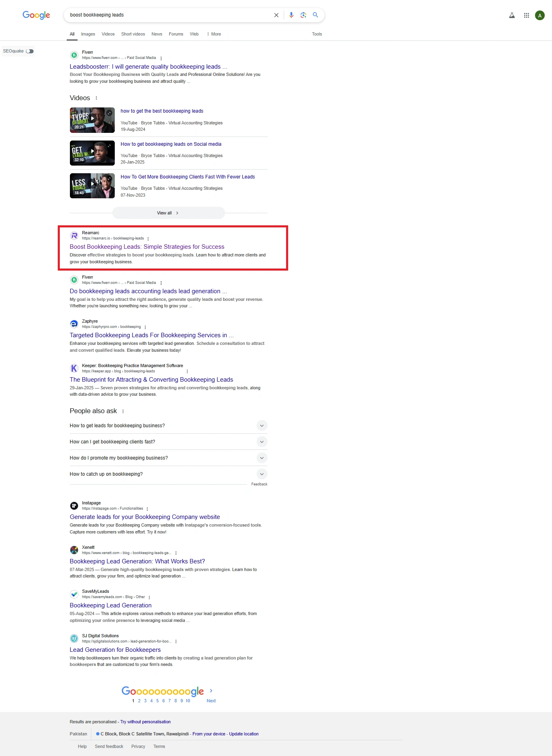Open Google Lens image search
This screenshot has width=552, height=756.
303,15
